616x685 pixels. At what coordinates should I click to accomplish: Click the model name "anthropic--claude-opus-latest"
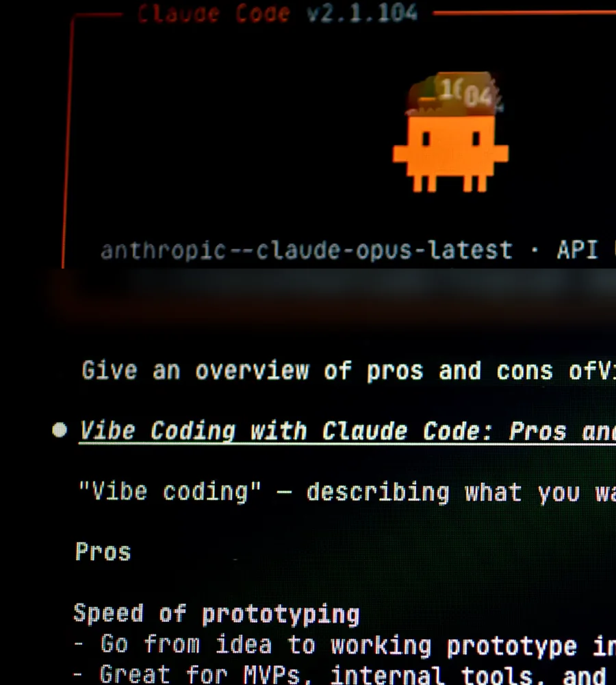click(x=307, y=250)
